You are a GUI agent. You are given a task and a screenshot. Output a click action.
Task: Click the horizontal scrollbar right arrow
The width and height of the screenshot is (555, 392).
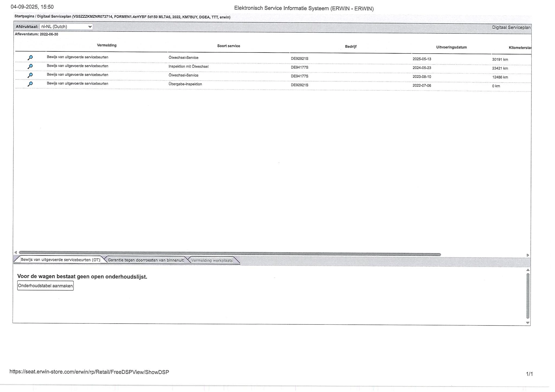pyautogui.click(x=528, y=255)
